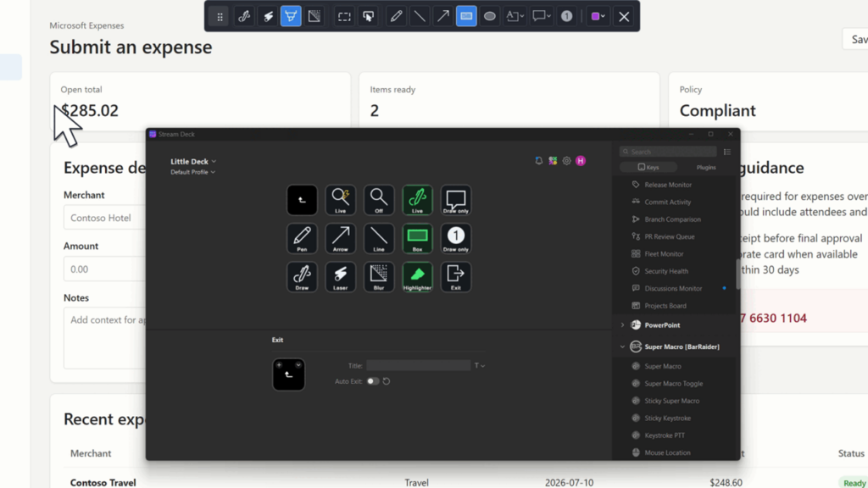Image resolution: width=868 pixels, height=488 pixels.
Task: Click the Exit key preview thumbnail
Action: (288, 374)
